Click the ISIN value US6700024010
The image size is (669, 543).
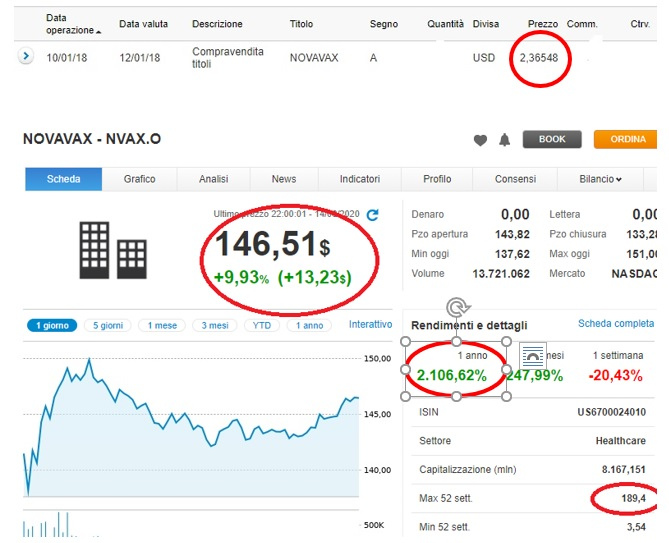click(611, 412)
